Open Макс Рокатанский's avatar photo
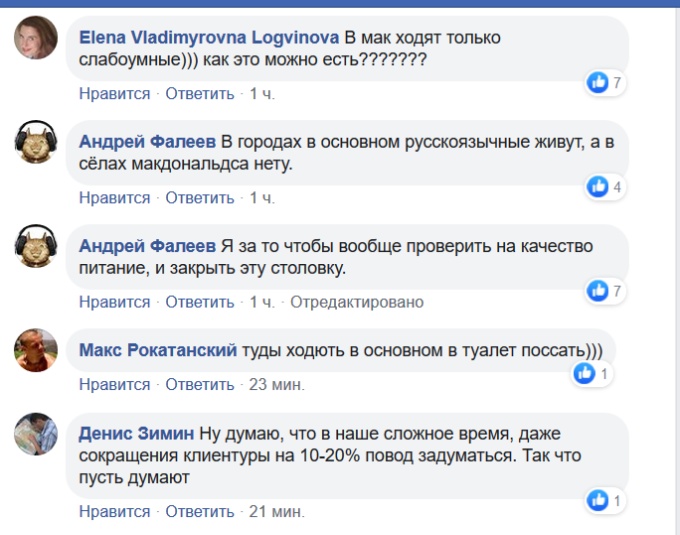Image resolution: width=680 pixels, height=535 pixels. [34, 351]
